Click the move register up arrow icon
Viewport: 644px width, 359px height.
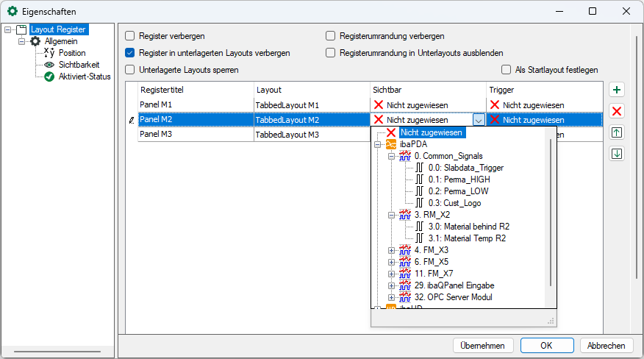pyautogui.click(x=618, y=132)
